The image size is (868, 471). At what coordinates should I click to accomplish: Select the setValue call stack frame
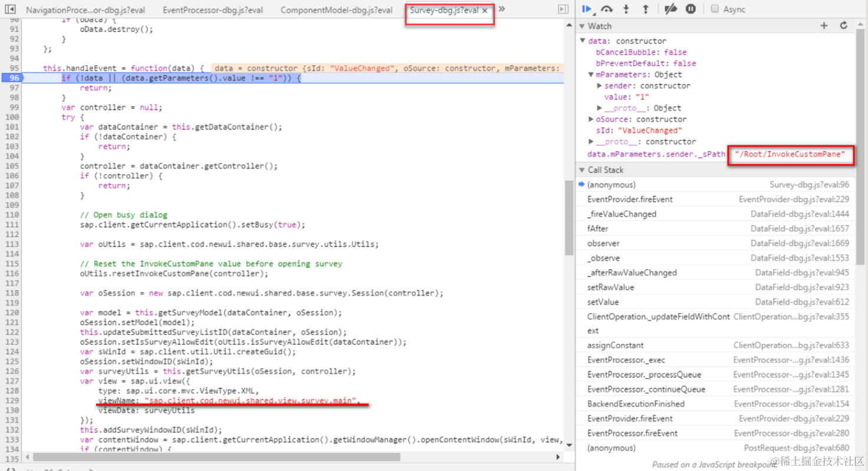718,302
